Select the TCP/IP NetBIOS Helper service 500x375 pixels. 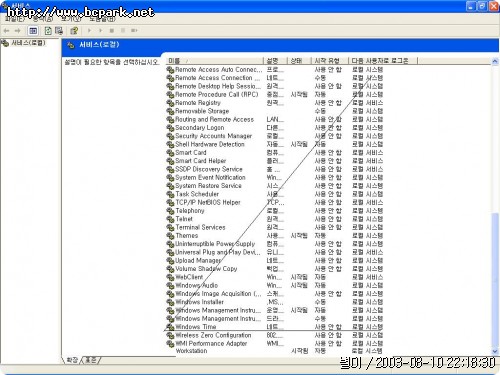(275, 202)
